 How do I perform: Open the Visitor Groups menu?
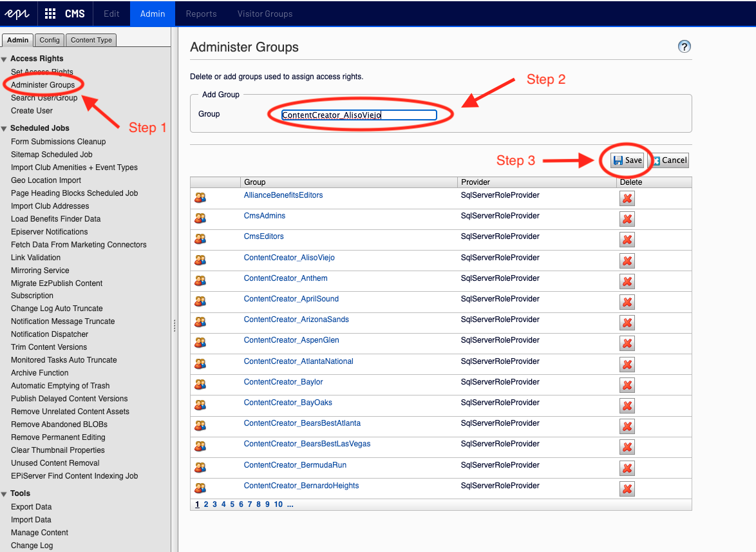coord(265,14)
